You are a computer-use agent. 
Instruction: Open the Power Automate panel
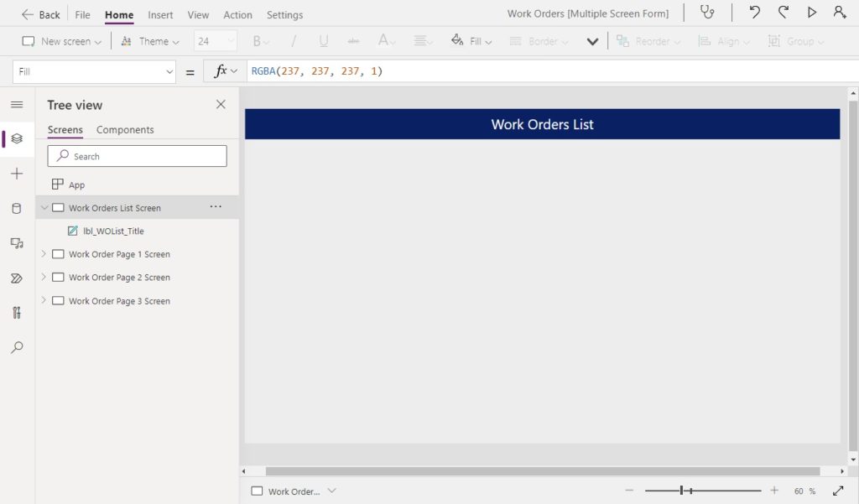click(x=17, y=278)
